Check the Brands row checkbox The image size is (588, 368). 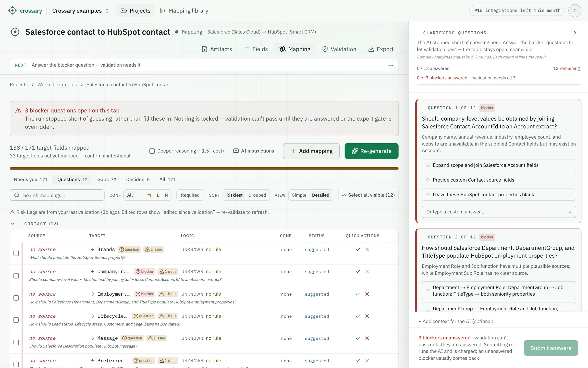click(16, 253)
